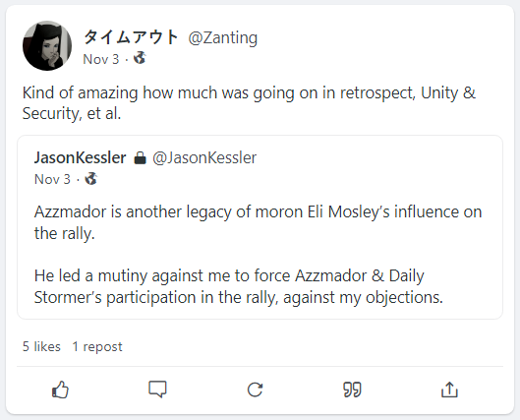
Task: Share post via upload arrow icon
Action: tap(449, 390)
